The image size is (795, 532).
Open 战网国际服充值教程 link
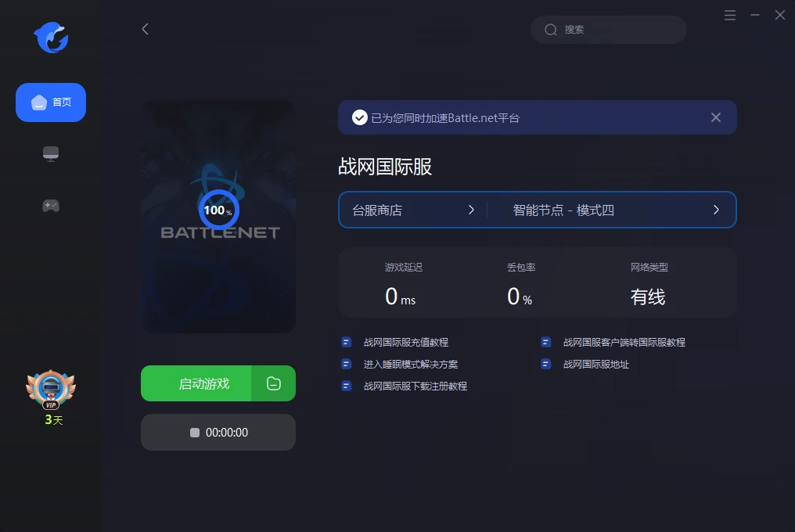click(x=405, y=342)
